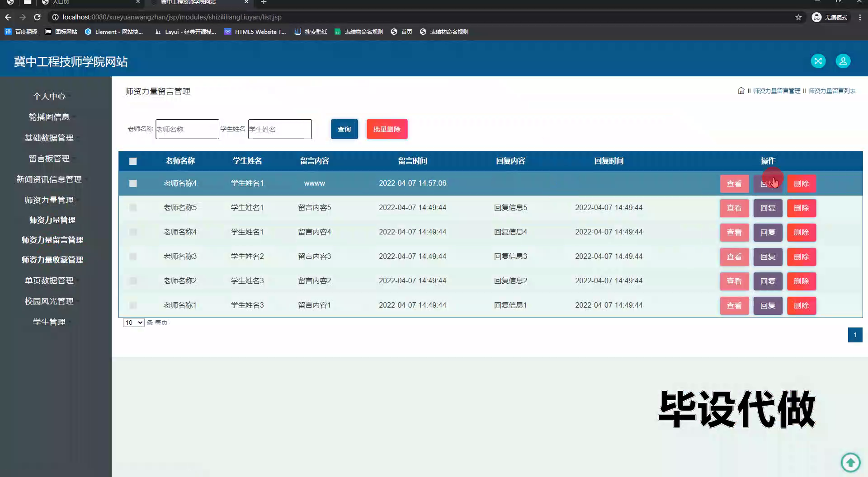Screen dimensions: 868x477
Task: Click the fullscreen toggle icon in header
Action: coord(818,61)
